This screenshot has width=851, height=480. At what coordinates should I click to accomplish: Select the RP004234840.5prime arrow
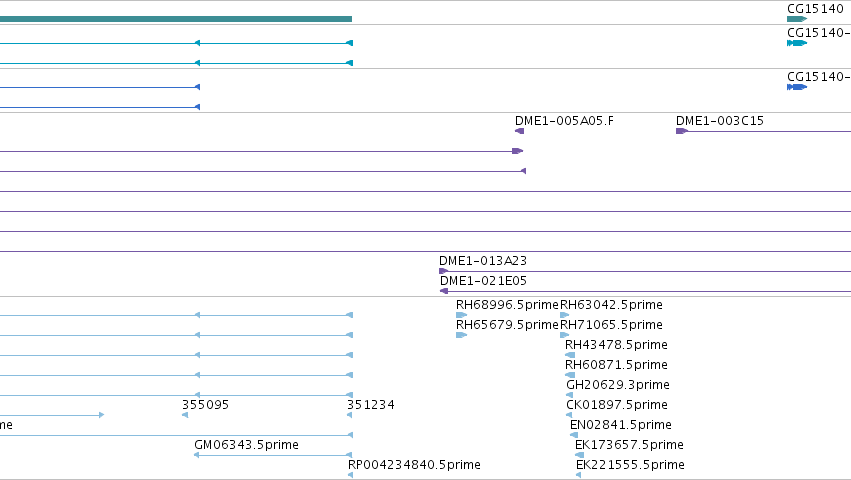point(351,475)
